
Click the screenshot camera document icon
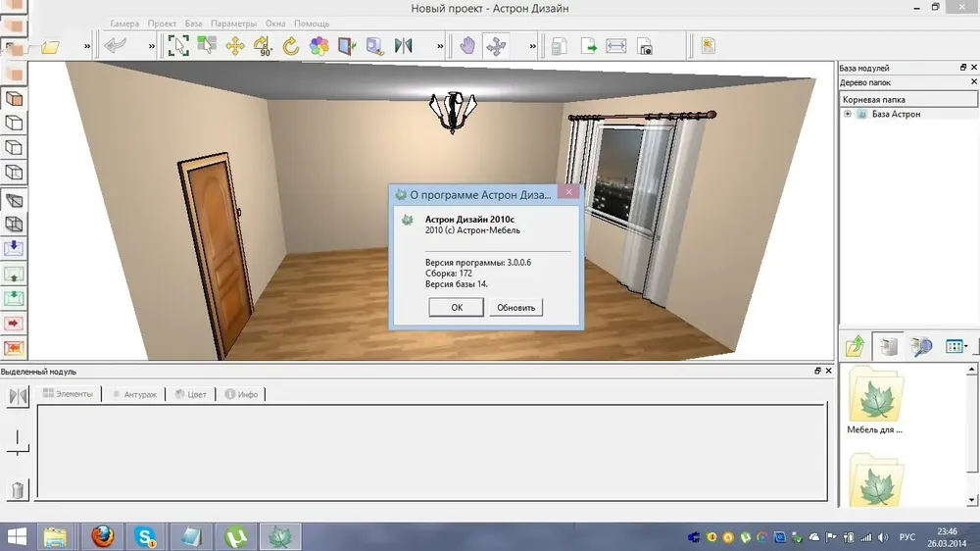coord(645,46)
